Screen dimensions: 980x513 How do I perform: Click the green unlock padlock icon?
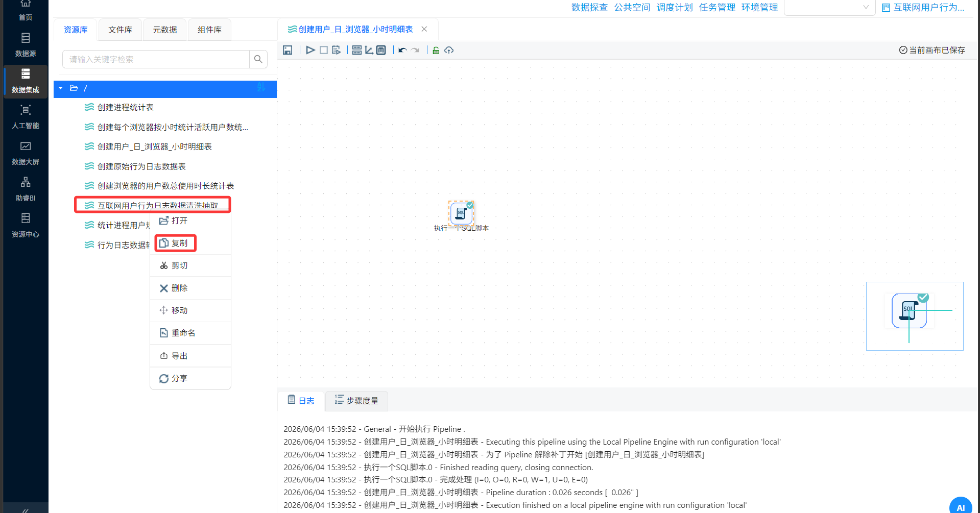pos(436,50)
